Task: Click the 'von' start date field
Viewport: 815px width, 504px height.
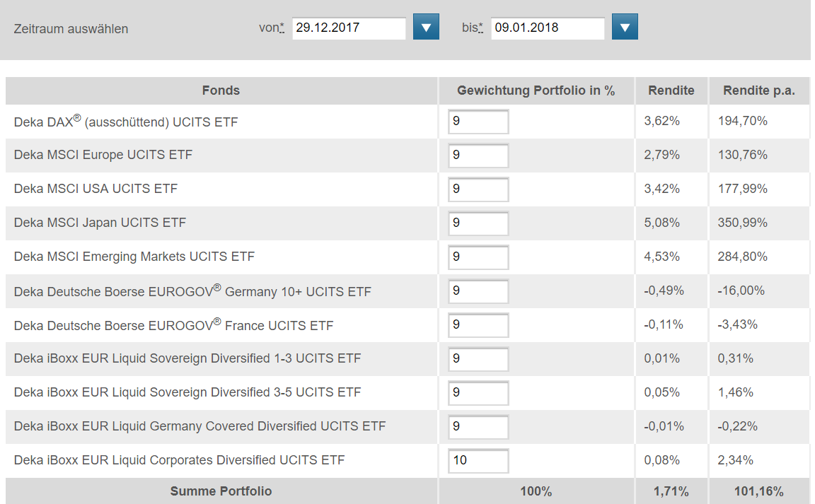Action: coord(349,28)
